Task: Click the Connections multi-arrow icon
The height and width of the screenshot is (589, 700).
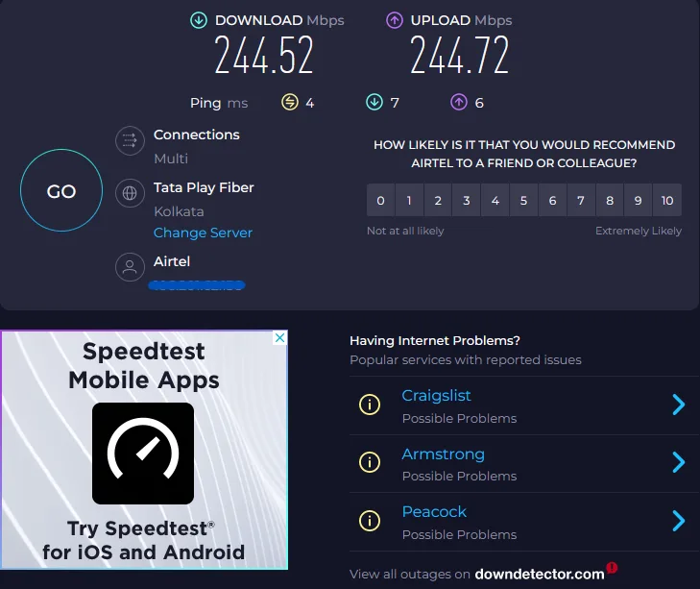Action: (x=130, y=142)
